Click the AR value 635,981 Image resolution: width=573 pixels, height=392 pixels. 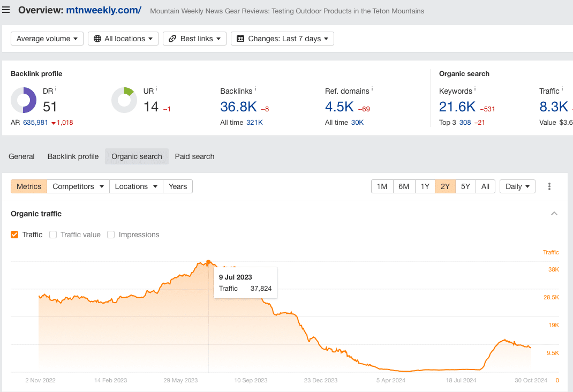point(35,123)
